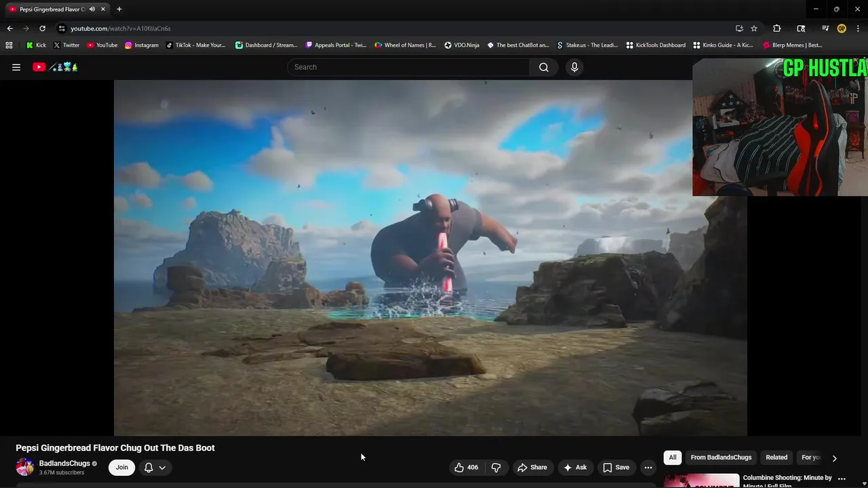Click the install/cast icon in address bar
This screenshot has height=488, width=868.
[x=739, y=28]
